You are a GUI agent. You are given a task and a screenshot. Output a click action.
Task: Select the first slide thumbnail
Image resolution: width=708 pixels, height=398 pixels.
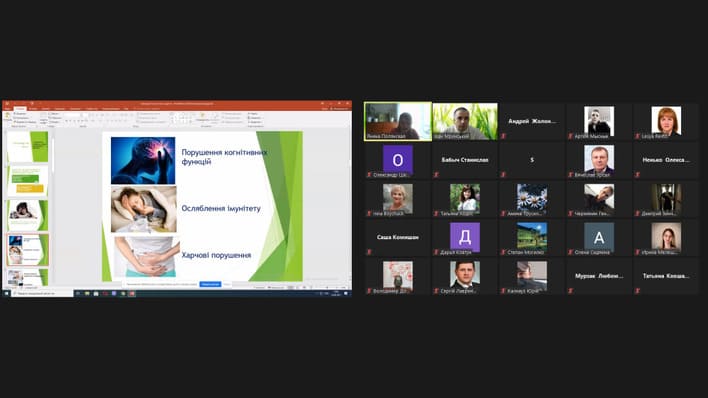pos(28,146)
